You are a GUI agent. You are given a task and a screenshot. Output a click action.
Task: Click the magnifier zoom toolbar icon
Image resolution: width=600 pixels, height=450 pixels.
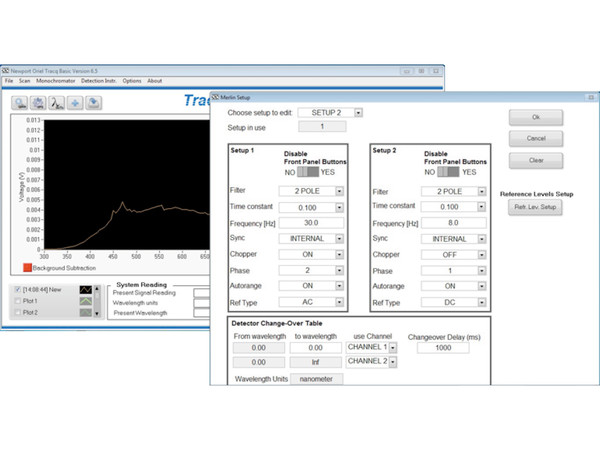click(x=21, y=101)
